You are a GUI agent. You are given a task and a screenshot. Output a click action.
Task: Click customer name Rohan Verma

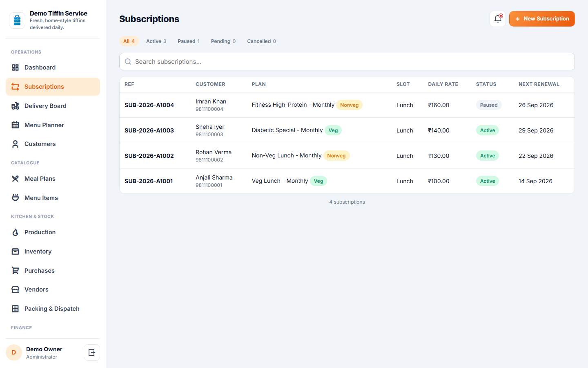pyautogui.click(x=214, y=152)
